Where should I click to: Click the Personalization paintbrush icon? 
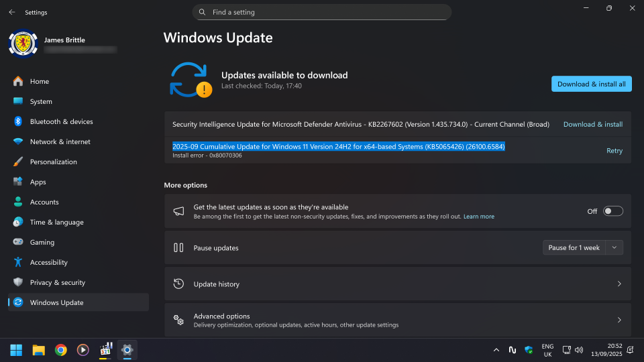tap(18, 162)
